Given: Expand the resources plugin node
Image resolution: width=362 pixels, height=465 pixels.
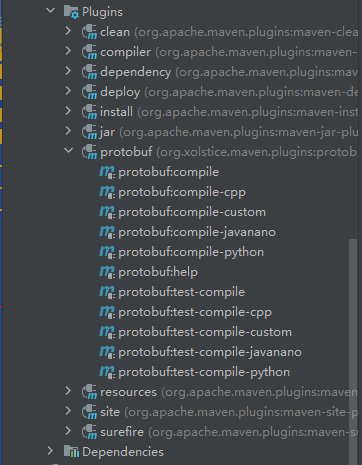Looking at the screenshot, I should [68, 391].
